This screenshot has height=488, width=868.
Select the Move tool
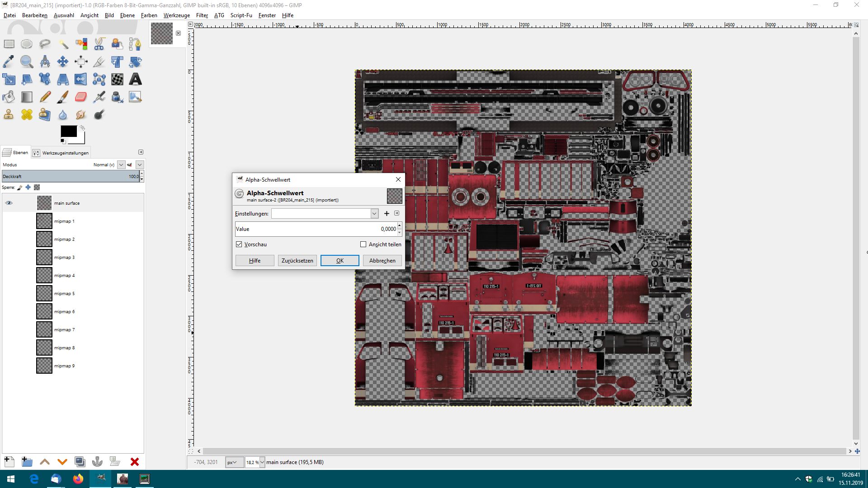tap(63, 61)
